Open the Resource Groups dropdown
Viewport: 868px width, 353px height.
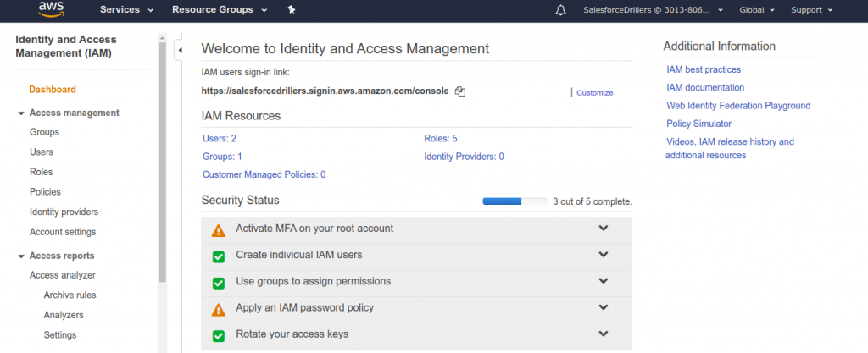tap(220, 10)
